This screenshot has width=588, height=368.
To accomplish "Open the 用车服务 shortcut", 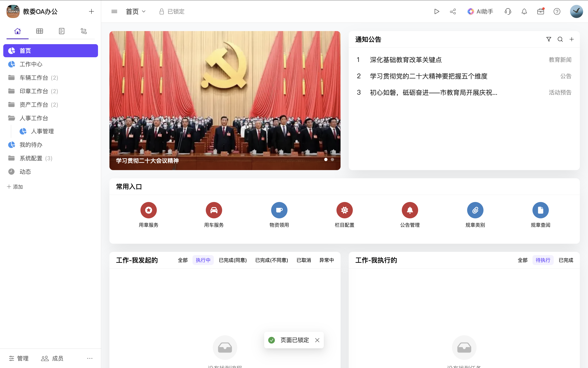I will point(214,215).
